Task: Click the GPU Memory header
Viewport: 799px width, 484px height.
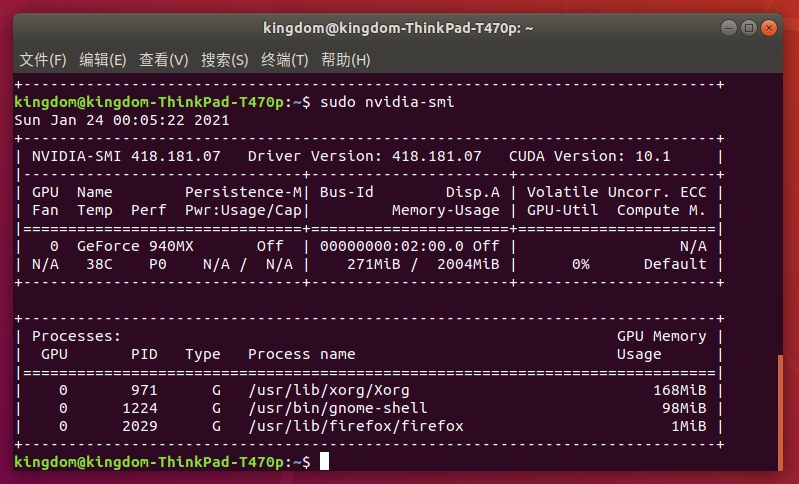Action: pos(661,336)
